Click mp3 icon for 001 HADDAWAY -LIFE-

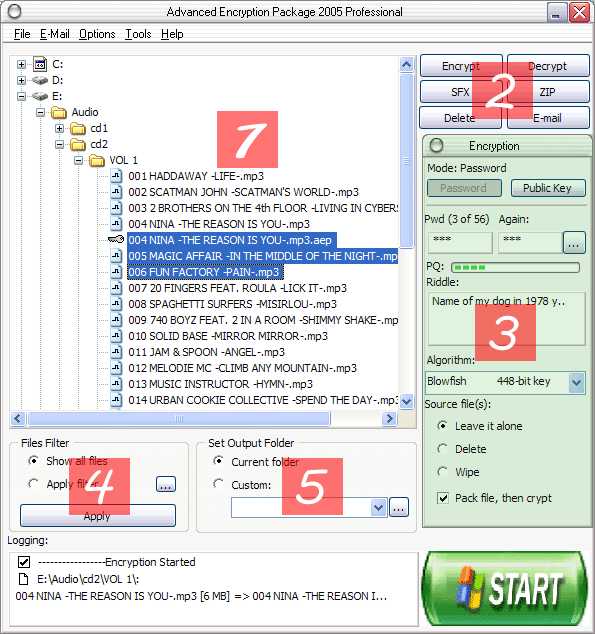point(116,176)
